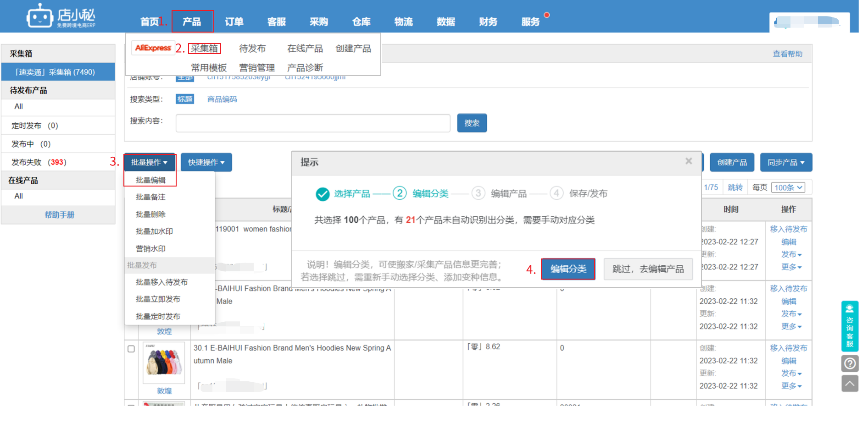Screen dimensions: 868x423
Task: Expand 更多 dropdown in 12:27 product row
Action: [791, 267]
